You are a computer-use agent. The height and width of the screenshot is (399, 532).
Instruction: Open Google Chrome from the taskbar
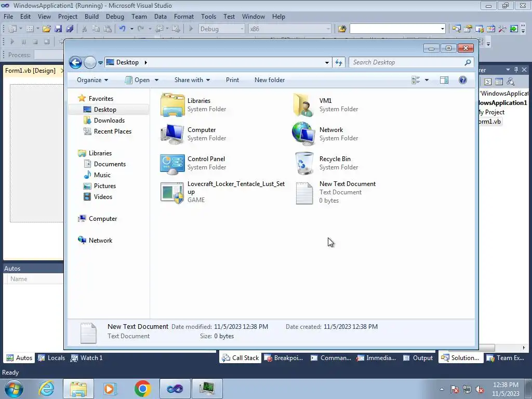coord(142,389)
